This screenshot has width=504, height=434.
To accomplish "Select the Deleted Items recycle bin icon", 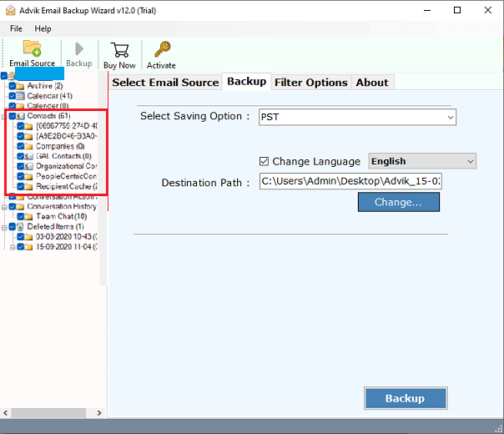I will point(20,227).
